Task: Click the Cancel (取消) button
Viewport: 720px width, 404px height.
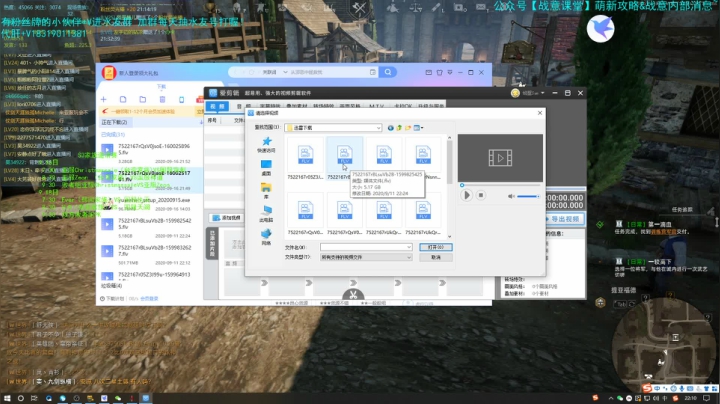Action: coord(436,258)
